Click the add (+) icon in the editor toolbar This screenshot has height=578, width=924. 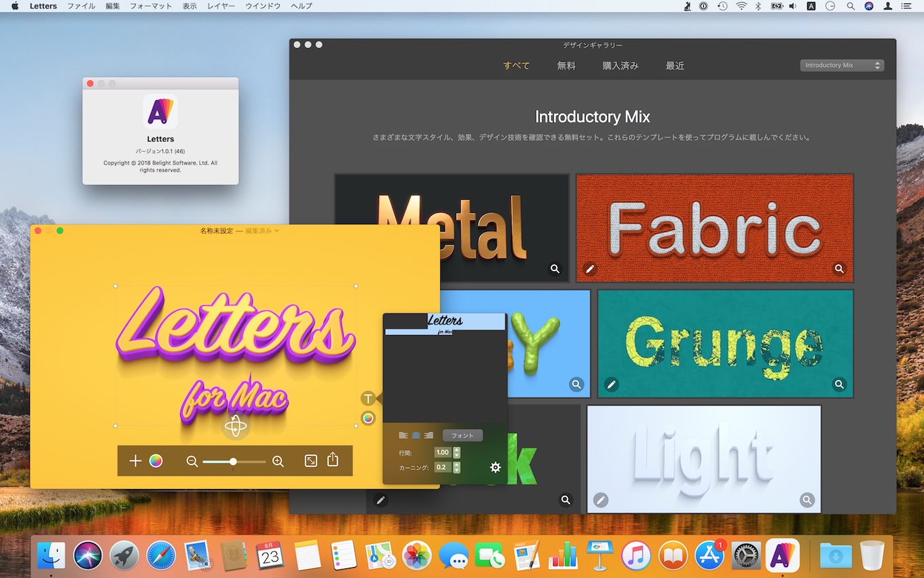tap(135, 461)
